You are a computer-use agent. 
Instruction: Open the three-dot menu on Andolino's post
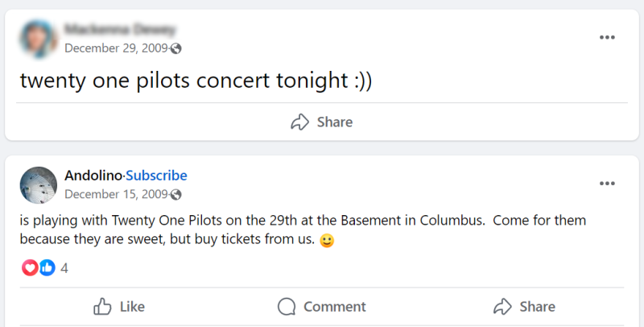pyautogui.click(x=607, y=183)
